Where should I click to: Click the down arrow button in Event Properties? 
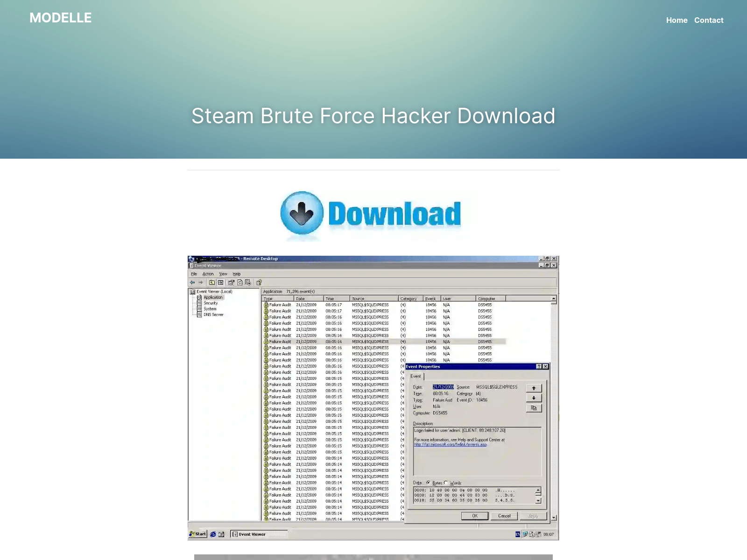(x=534, y=398)
